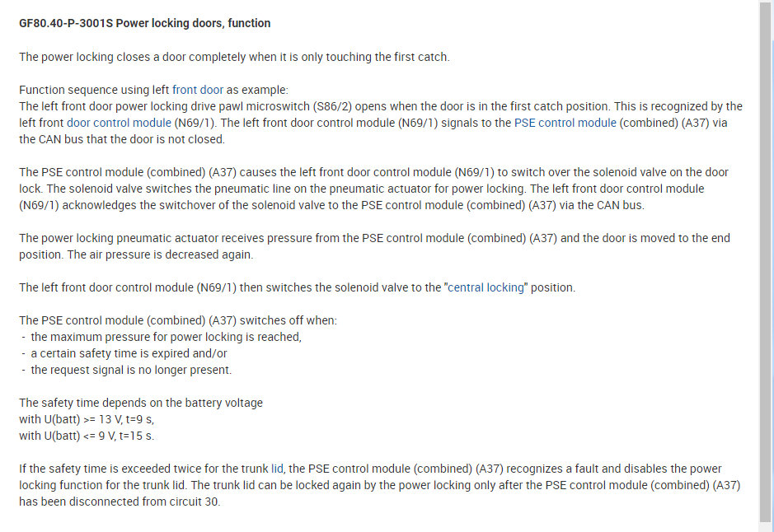Open the blue "front door" link

(x=198, y=90)
